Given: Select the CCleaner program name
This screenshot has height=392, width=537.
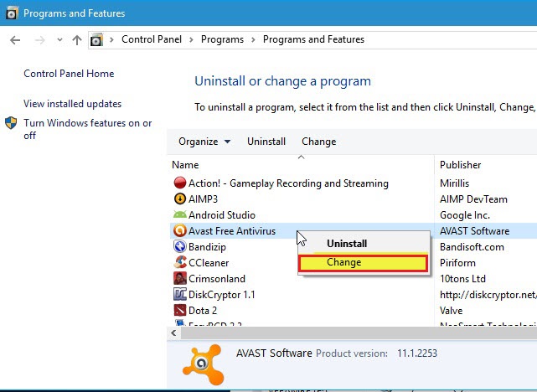Looking at the screenshot, I should tap(209, 262).
